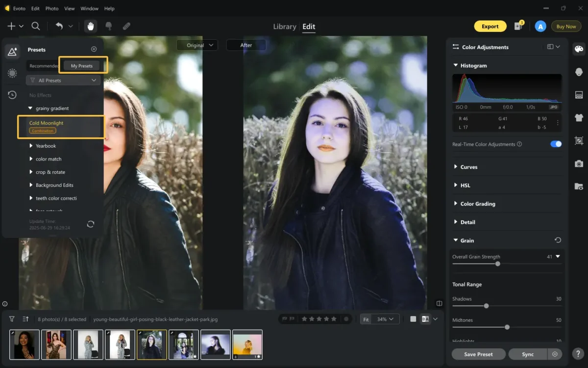Toggle the split-view icon below the preview
The image size is (588, 368).
(440, 304)
